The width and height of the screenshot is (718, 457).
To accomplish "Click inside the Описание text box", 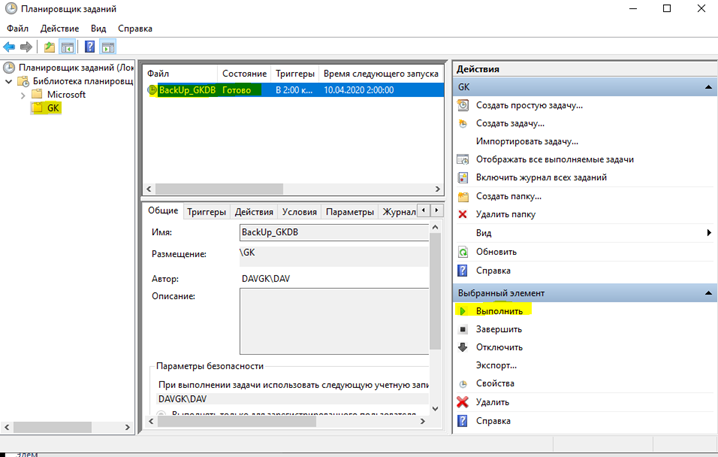I will (x=334, y=321).
